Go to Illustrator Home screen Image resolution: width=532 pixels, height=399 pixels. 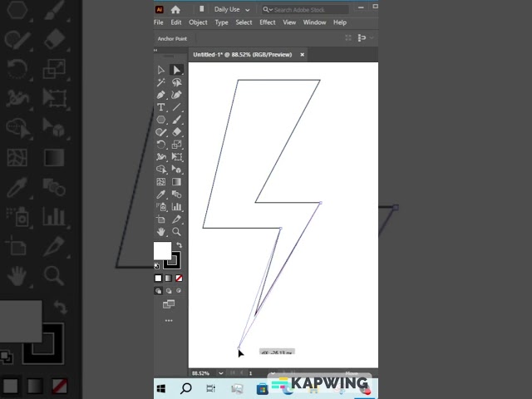(175, 9)
